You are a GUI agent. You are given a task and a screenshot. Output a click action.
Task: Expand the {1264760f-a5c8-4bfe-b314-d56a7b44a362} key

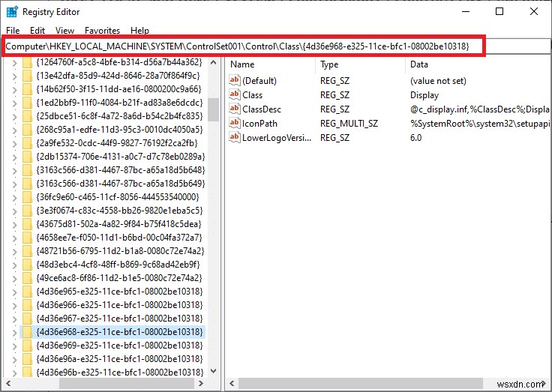[14, 64]
